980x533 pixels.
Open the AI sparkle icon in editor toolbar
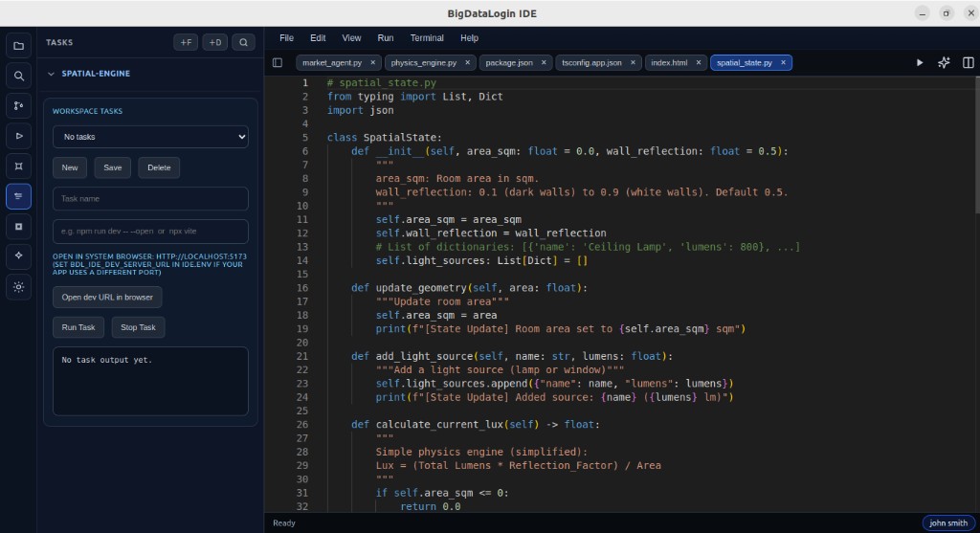pyautogui.click(x=944, y=62)
